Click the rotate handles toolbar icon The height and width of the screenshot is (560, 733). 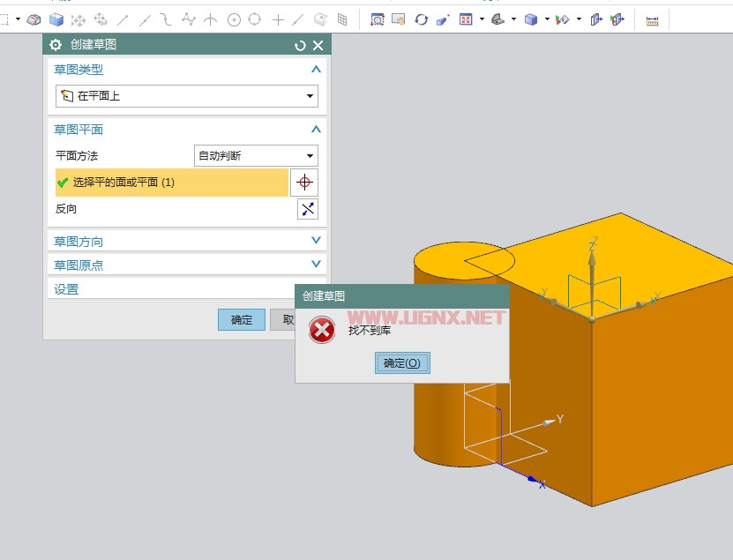click(x=101, y=19)
